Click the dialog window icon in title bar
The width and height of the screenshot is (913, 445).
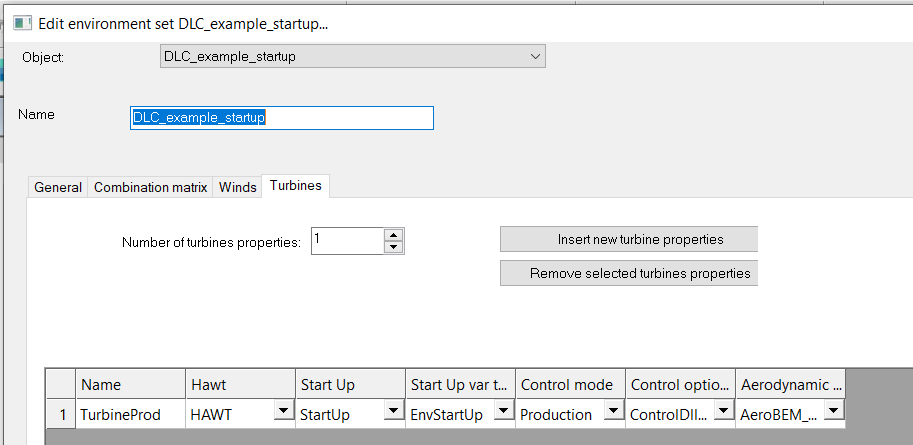[21, 22]
